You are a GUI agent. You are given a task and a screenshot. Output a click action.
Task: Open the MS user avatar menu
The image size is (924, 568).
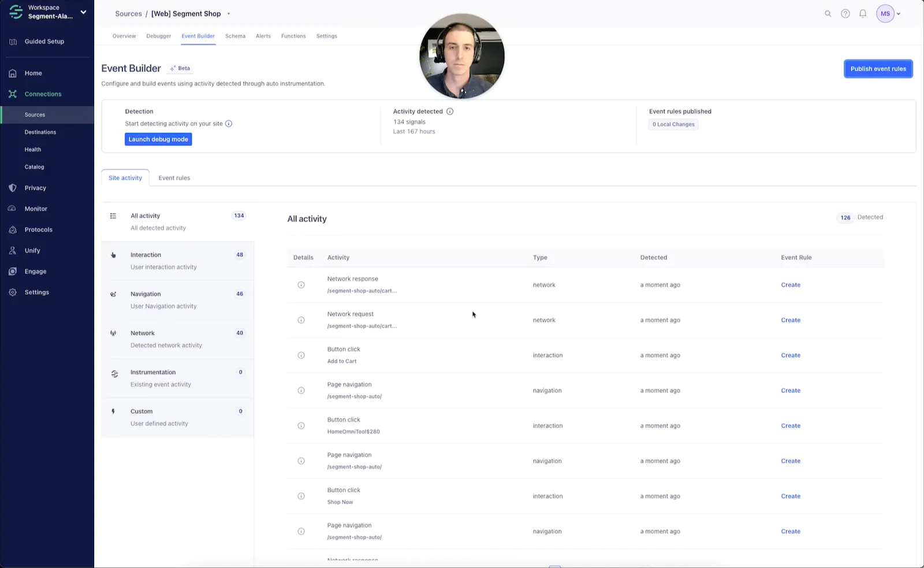[885, 14]
